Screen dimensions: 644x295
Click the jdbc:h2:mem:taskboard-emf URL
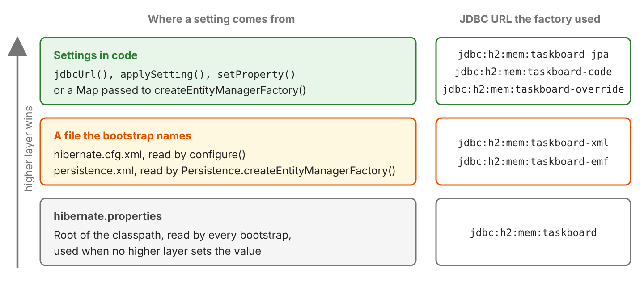(534, 161)
